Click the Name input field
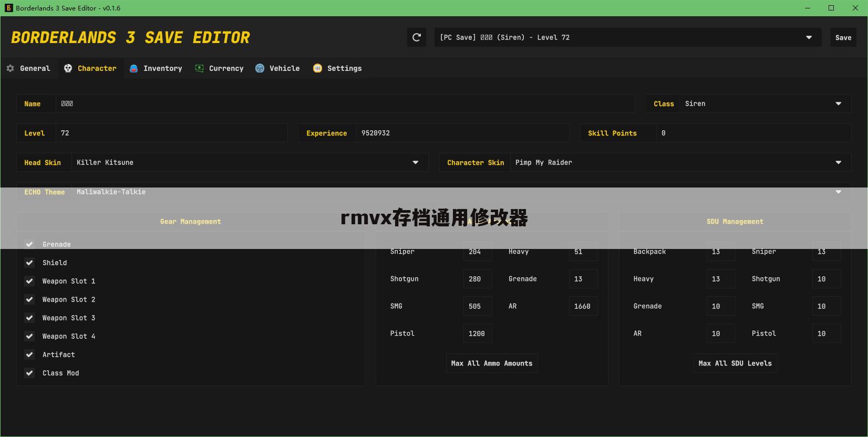The width and height of the screenshot is (868, 437). coord(345,103)
